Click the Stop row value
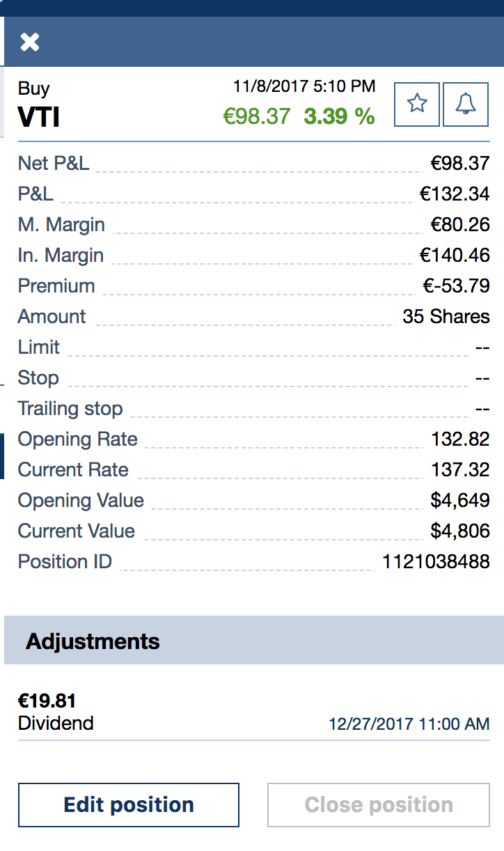 pos(482,378)
